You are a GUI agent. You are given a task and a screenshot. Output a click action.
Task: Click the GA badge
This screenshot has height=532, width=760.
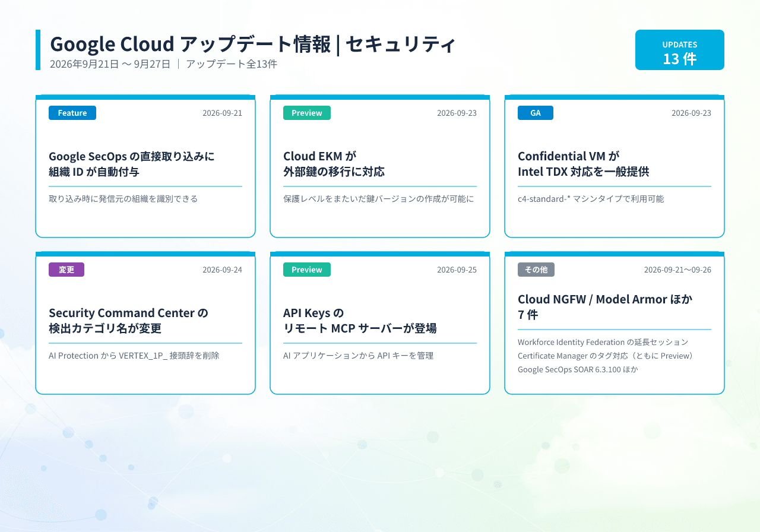coord(536,113)
